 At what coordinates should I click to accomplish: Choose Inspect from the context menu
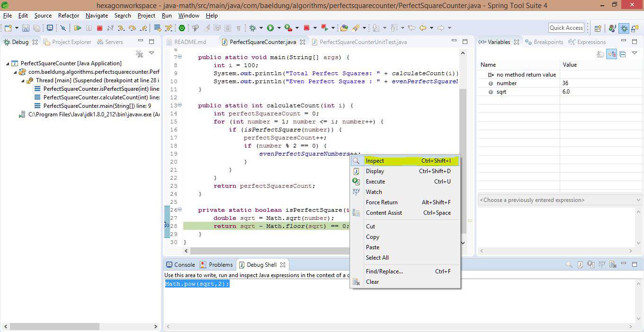(375, 161)
